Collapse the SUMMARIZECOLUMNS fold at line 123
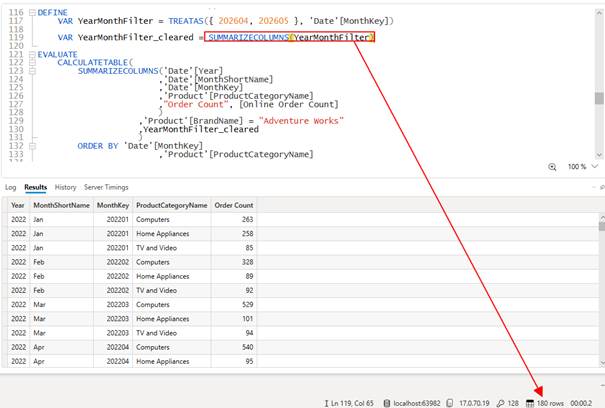 click(32, 71)
